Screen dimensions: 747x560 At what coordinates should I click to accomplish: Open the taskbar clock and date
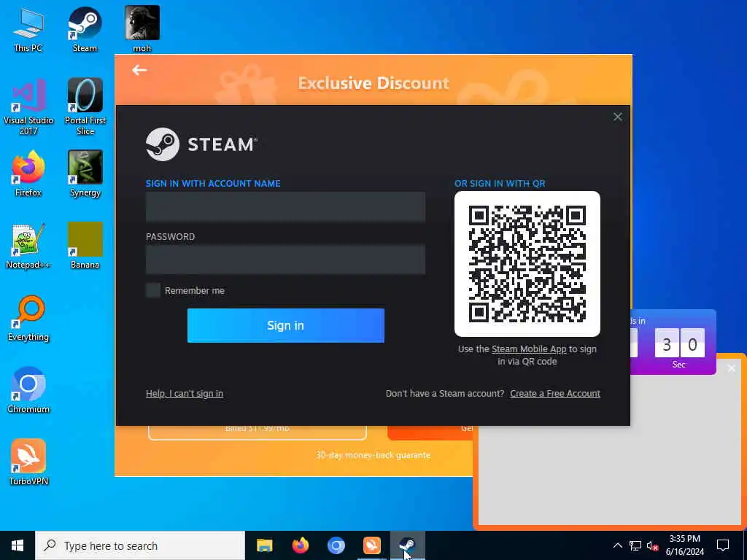684,545
